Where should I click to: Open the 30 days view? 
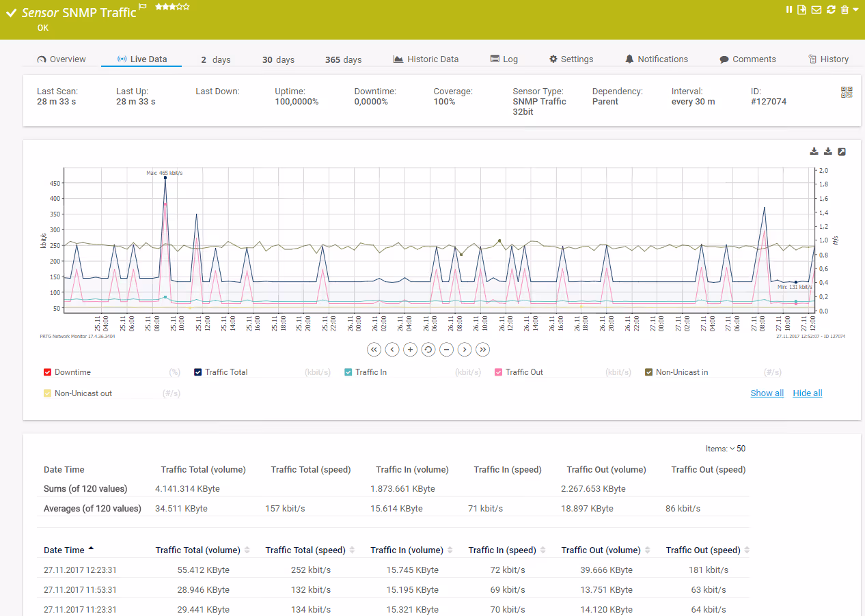tap(277, 59)
